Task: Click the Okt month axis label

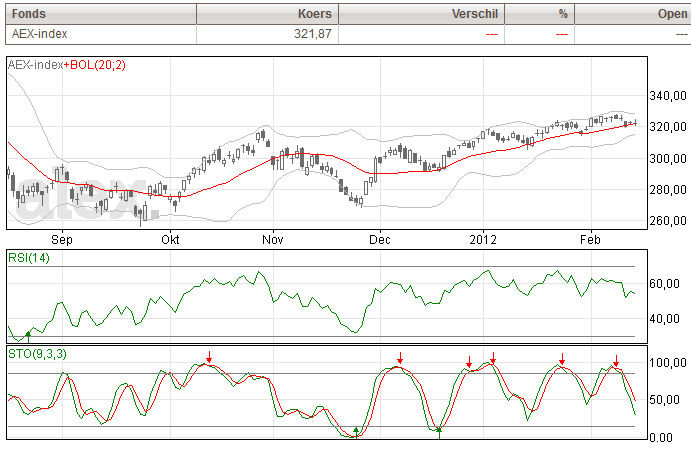Action: click(x=170, y=240)
